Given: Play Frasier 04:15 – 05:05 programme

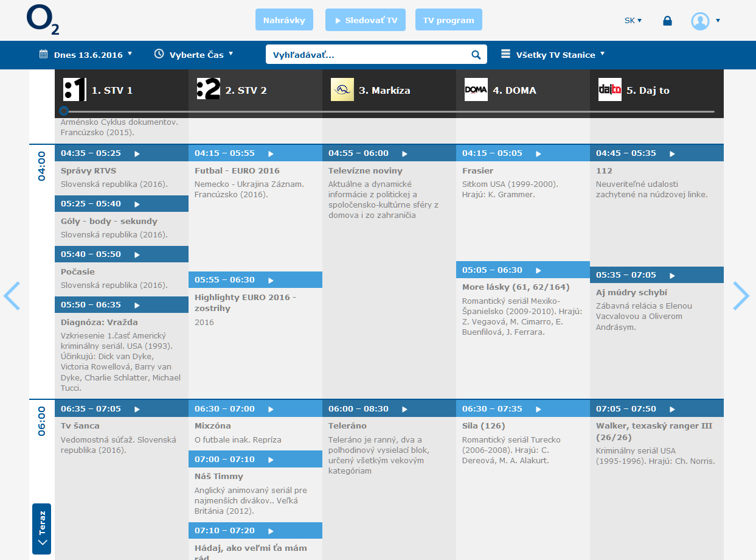Looking at the screenshot, I should (x=538, y=154).
